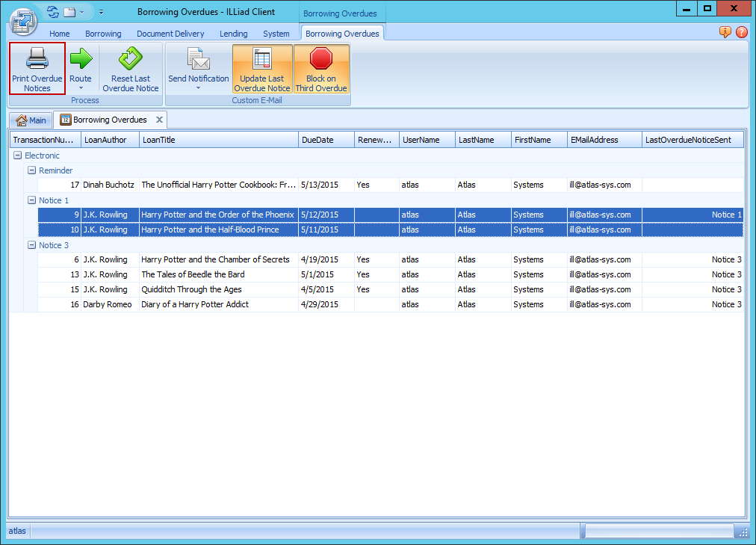Image resolution: width=756 pixels, height=545 pixels.
Task: Click the Print Overdue Notices printer icon
Action: [37, 59]
